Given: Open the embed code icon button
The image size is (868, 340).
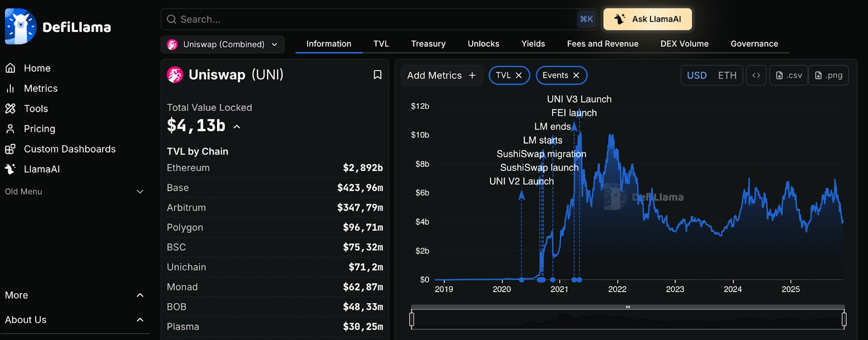Looking at the screenshot, I should click(756, 75).
